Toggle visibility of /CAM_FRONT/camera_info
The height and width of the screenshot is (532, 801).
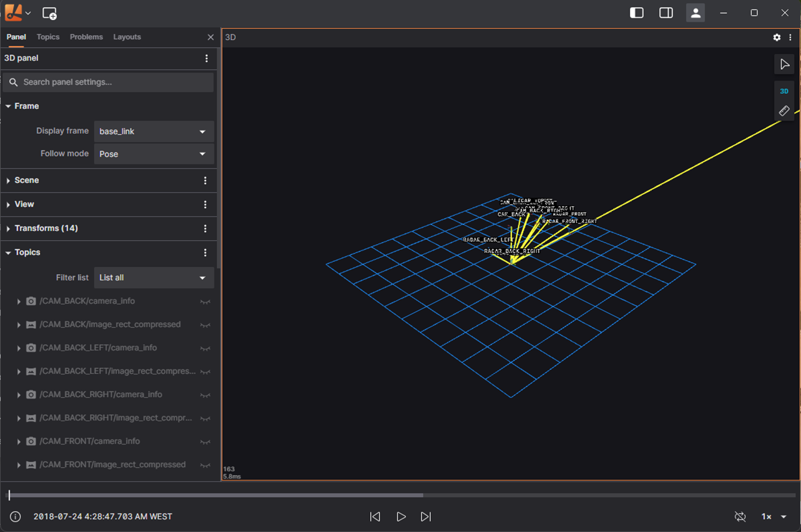click(205, 442)
